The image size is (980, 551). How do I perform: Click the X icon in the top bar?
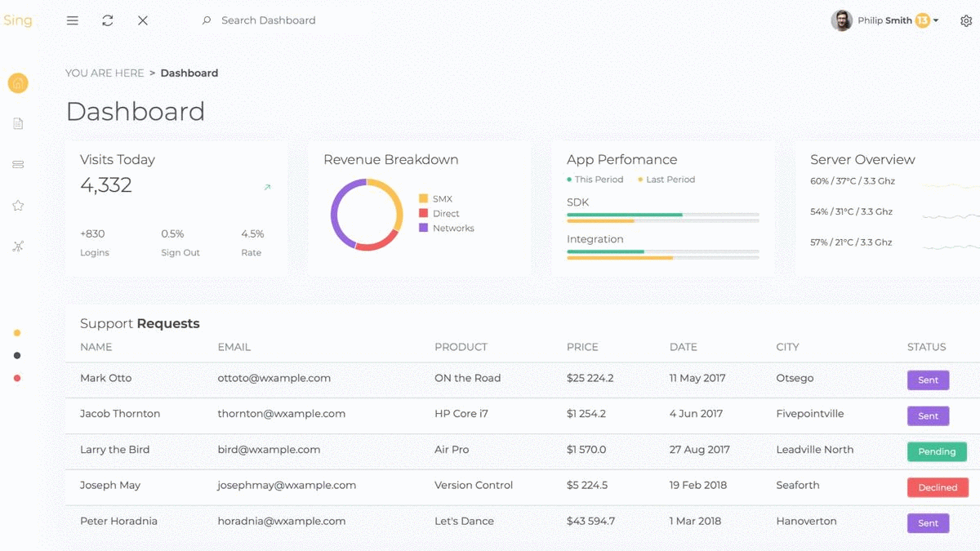[142, 20]
